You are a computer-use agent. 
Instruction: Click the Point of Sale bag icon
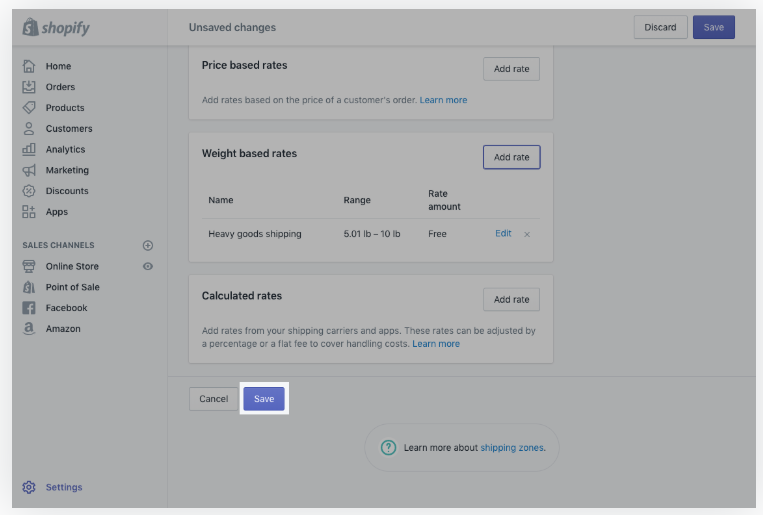pyautogui.click(x=29, y=287)
